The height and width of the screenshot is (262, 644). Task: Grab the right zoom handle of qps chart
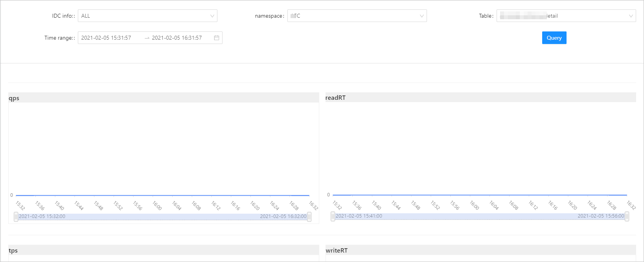click(309, 216)
